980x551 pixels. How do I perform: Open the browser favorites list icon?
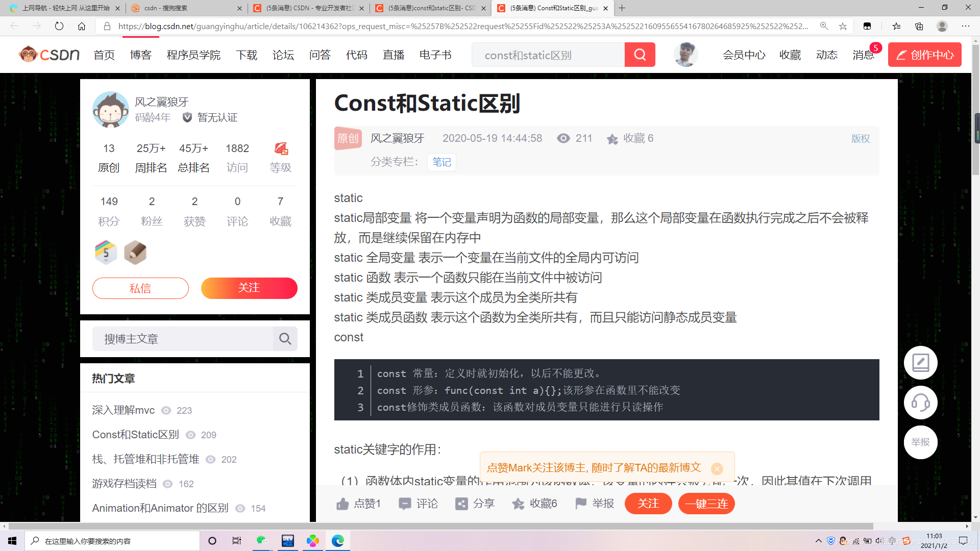pyautogui.click(x=896, y=26)
